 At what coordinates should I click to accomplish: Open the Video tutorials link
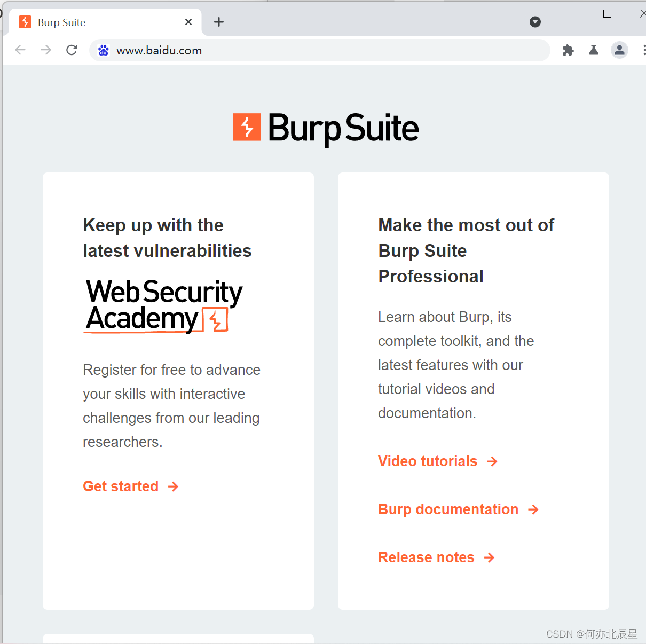[438, 461]
